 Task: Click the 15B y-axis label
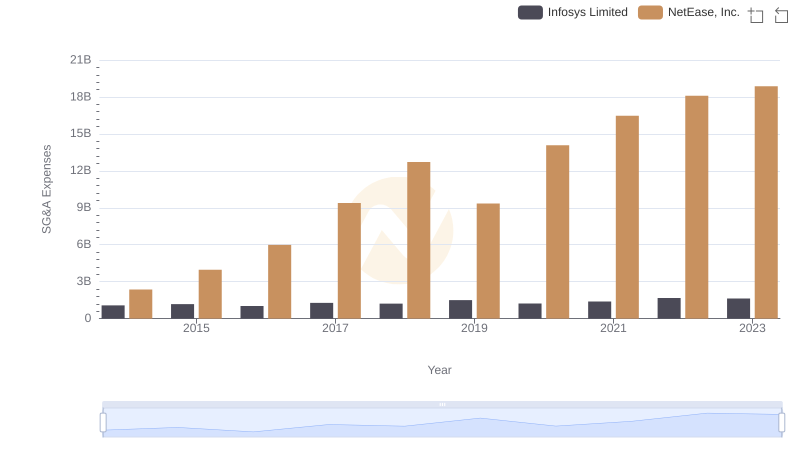click(x=81, y=134)
